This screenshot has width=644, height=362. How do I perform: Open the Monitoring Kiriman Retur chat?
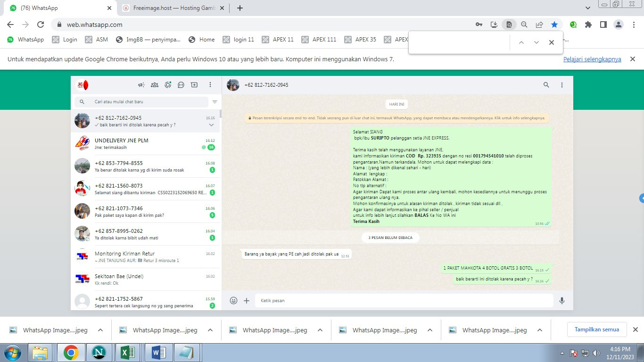[x=145, y=257]
